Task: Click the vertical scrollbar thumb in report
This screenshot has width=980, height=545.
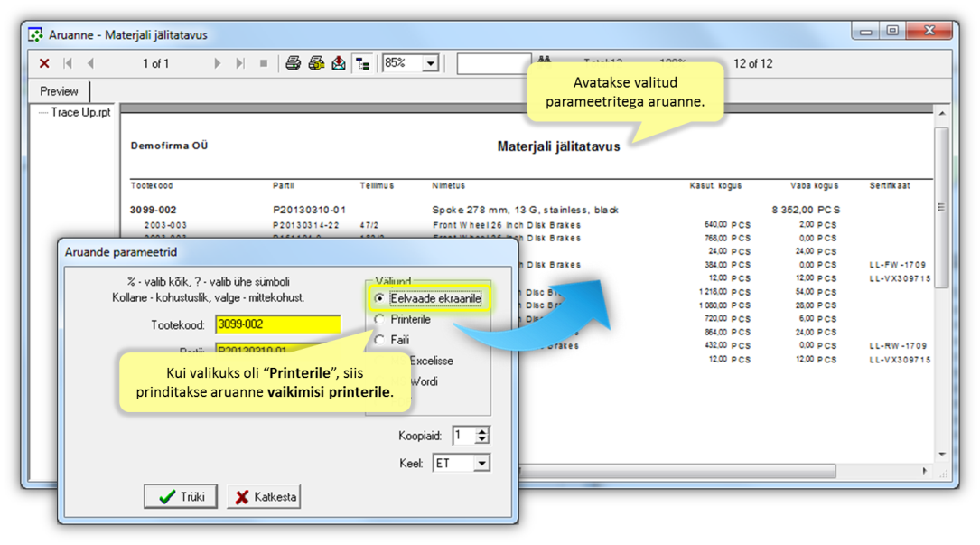Action: click(942, 208)
